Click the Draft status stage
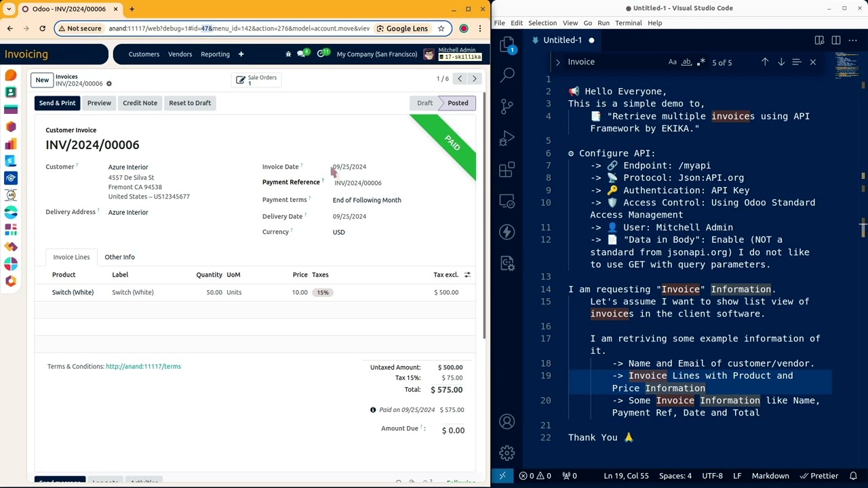Viewport: 868px width, 488px height. (x=425, y=103)
